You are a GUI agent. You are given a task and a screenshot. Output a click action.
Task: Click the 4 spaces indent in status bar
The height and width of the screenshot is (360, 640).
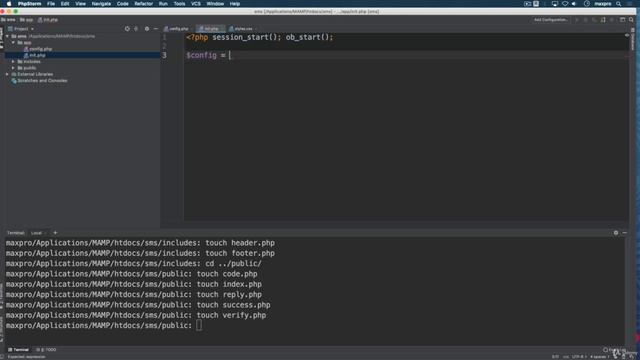tap(598, 357)
